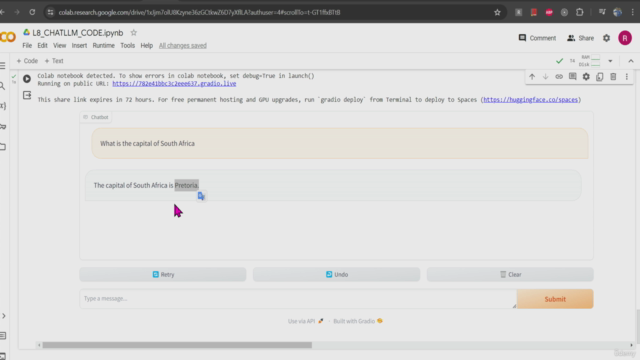
Task: Move cell up with arrow icon
Action: 532,77
